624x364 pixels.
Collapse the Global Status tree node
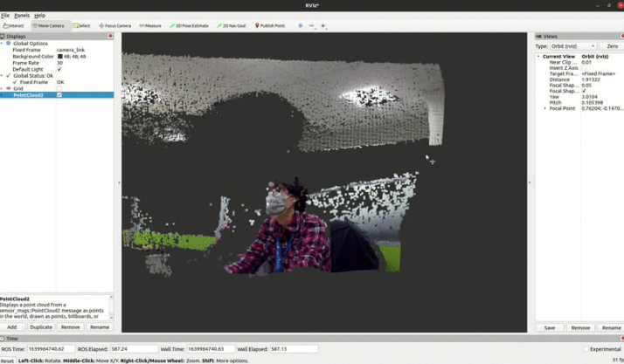(2, 75)
